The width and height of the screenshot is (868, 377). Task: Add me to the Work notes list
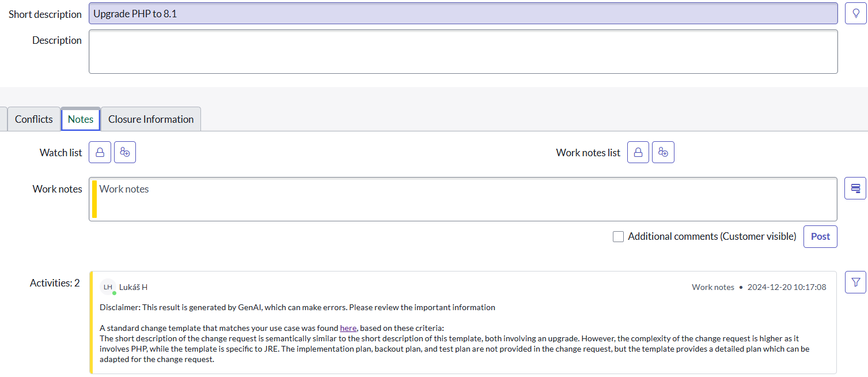click(x=664, y=152)
